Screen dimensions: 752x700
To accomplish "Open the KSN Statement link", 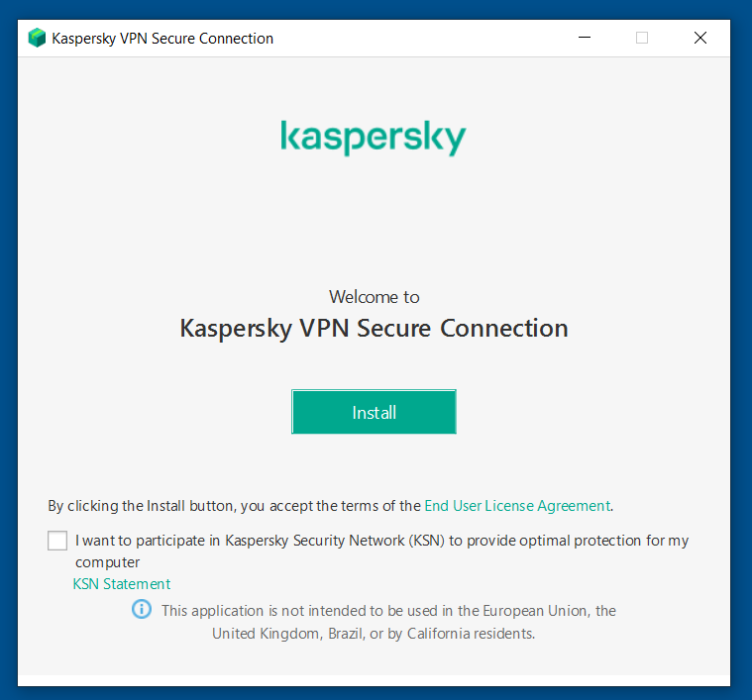I will coord(122,584).
